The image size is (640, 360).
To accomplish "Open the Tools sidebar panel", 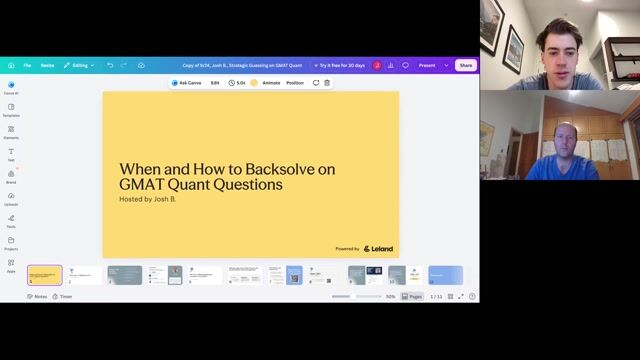I will pos(11,221).
